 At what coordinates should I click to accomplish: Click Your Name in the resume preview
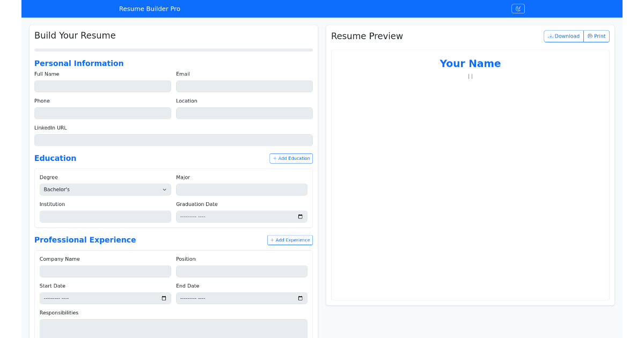click(470, 63)
